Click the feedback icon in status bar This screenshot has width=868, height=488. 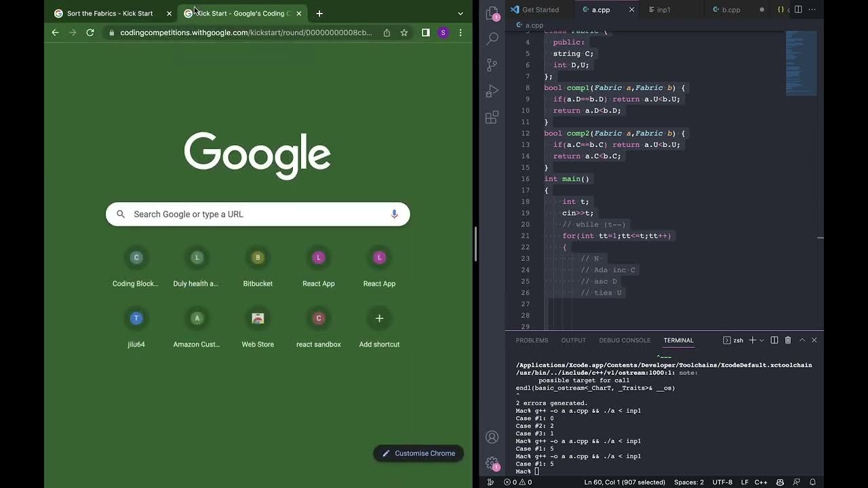[x=796, y=483]
